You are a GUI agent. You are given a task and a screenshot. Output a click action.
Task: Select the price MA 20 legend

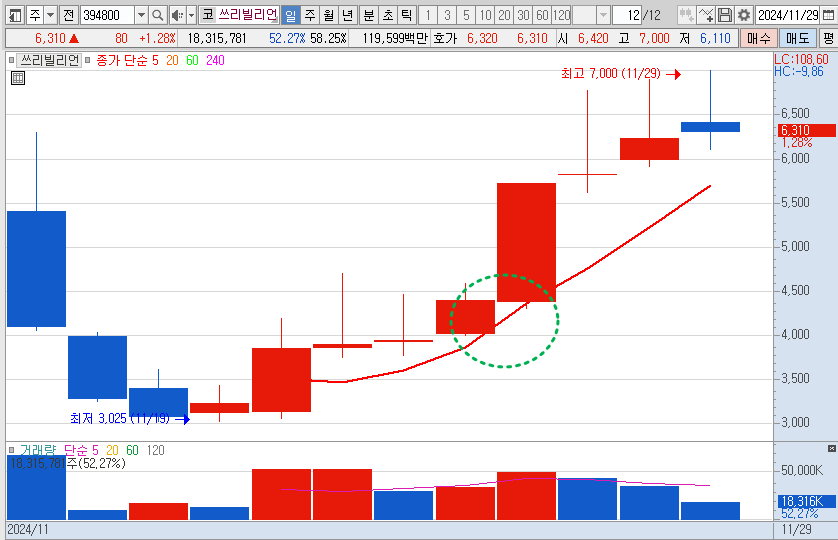click(172, 60)
